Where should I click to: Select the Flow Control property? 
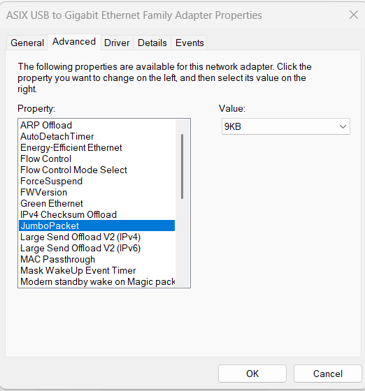click(x=97, y=159)
